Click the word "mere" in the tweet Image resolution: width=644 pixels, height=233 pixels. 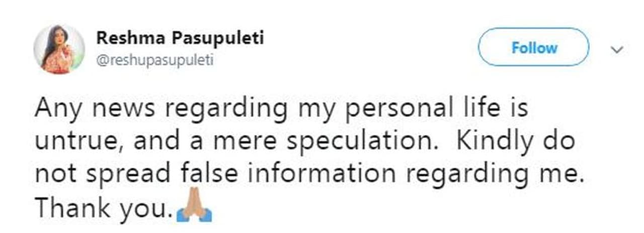coord(243,142)
